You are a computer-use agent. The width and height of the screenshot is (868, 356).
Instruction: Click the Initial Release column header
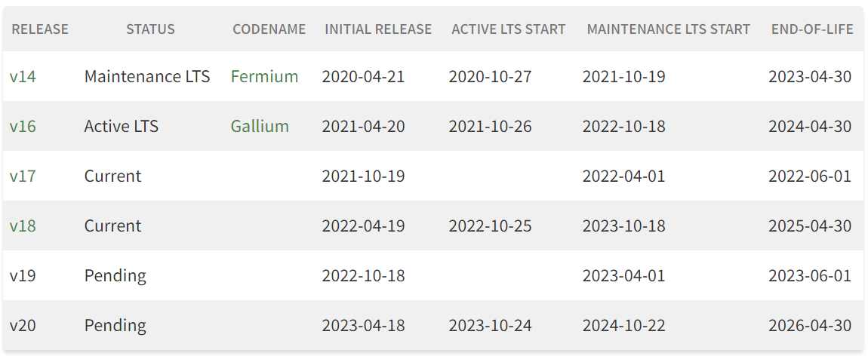pyautogui.click(x=378, y=29)
